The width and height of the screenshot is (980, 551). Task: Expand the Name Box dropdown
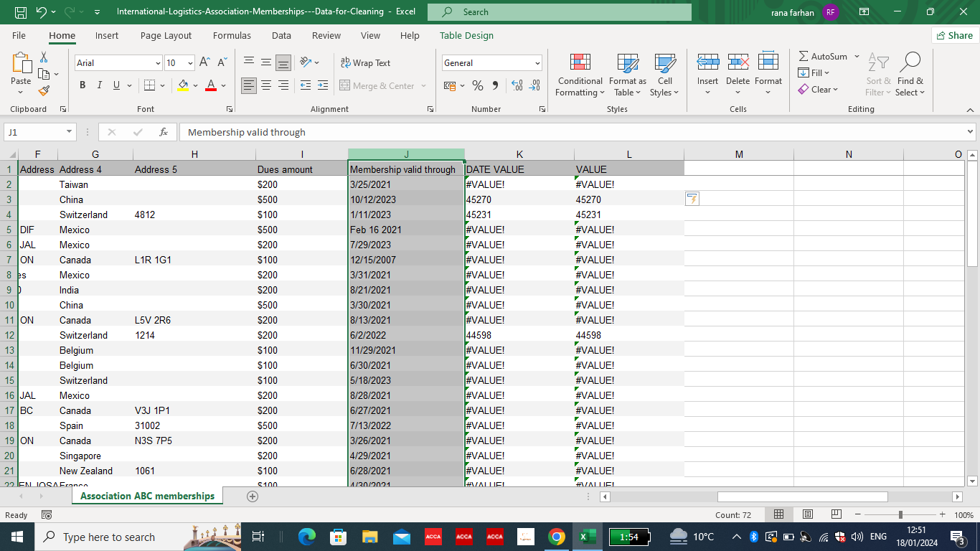click(69, 132)
